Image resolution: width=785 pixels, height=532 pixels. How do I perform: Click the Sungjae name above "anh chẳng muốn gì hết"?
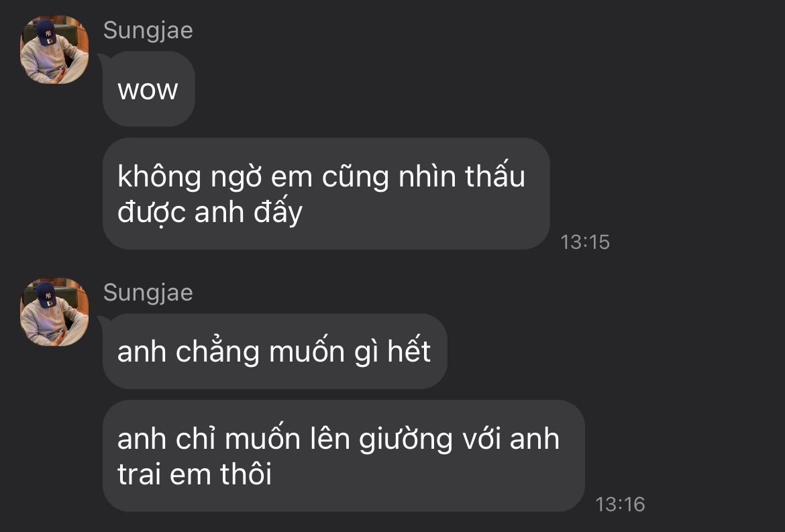click(x=148, y=293)
